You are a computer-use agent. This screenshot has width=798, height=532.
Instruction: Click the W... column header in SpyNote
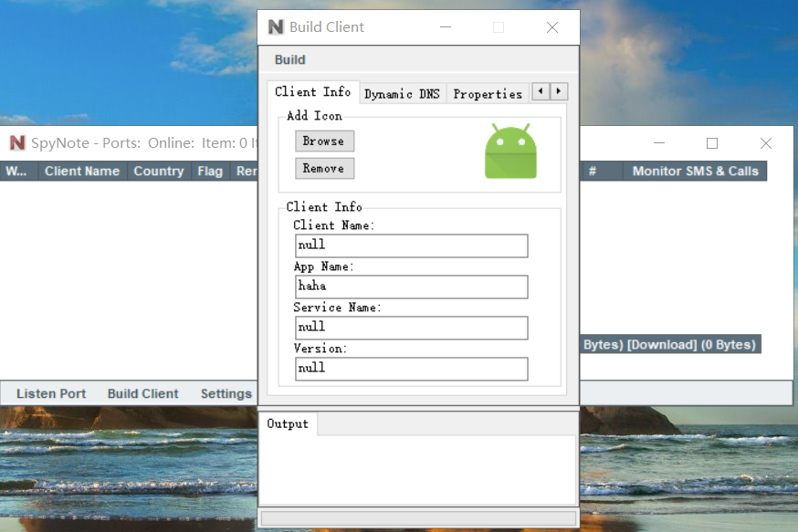coord(18,171)
